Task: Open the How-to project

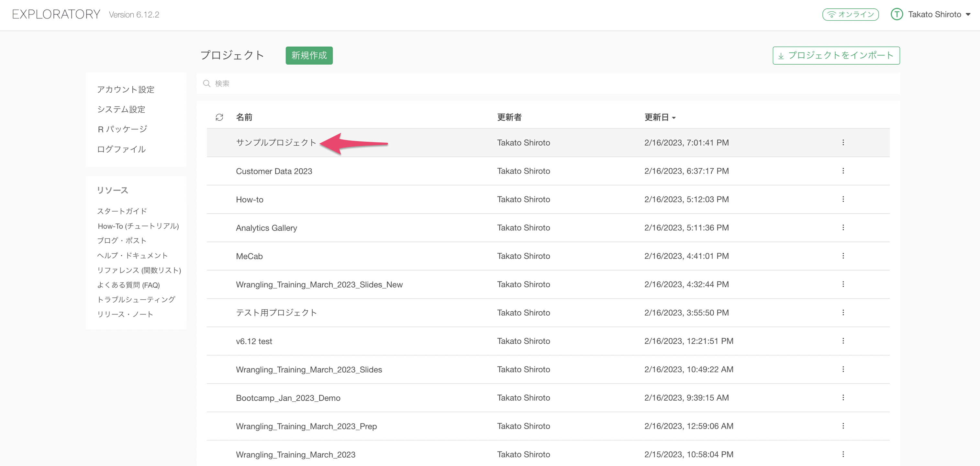Action: (250, 199)
